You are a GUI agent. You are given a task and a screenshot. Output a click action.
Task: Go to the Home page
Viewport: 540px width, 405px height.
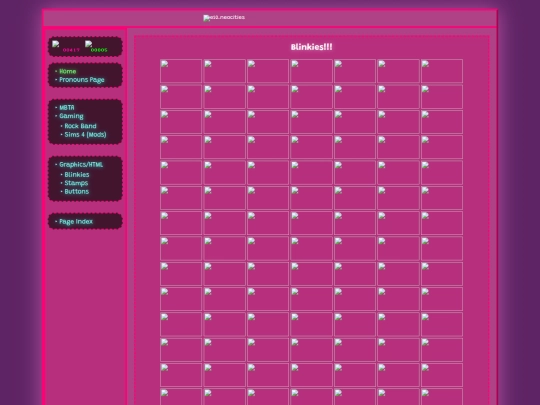coord(68,71)
